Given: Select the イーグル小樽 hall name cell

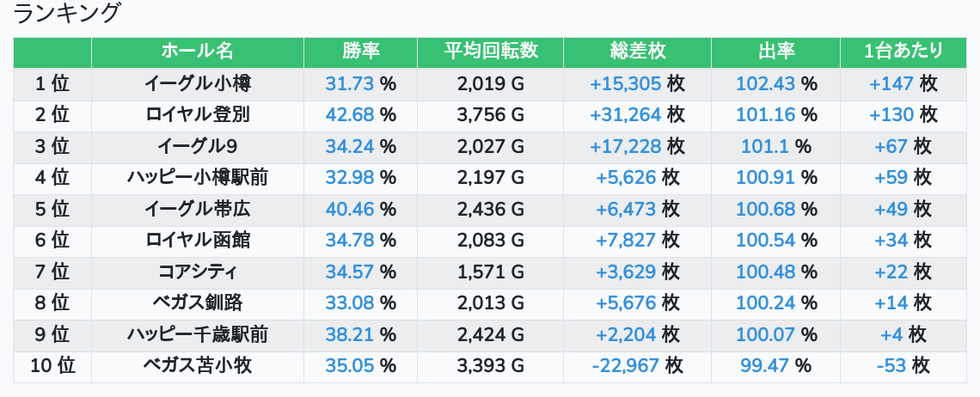Looking at the screenshot, I should [197, 83].
